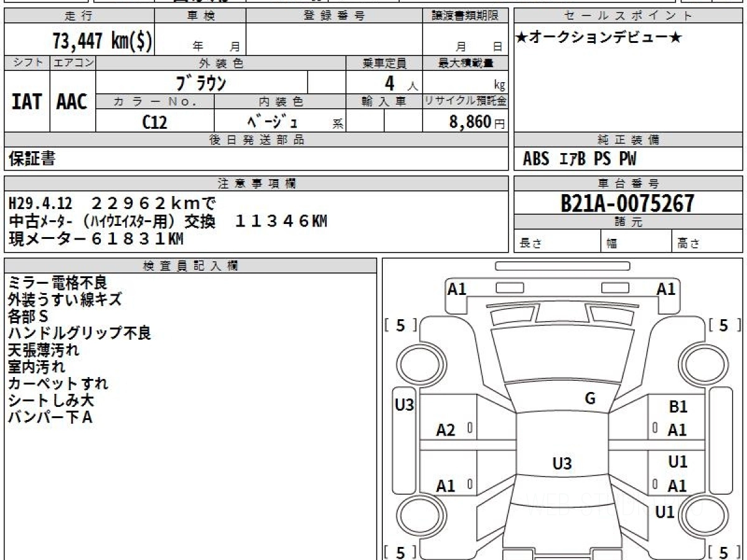Click inspector note 各部S
The width and height of the screenshot is (747, 560).
coord(28,317)
